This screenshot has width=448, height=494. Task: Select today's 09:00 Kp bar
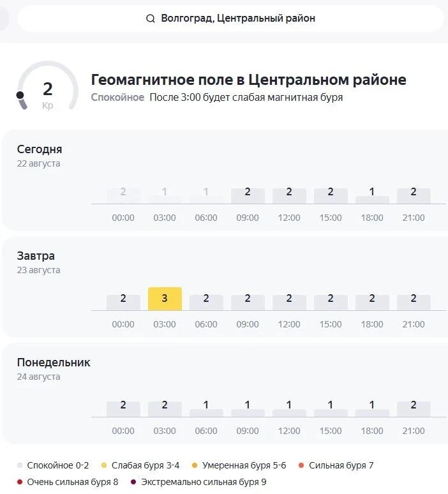[x=248, y=196]
